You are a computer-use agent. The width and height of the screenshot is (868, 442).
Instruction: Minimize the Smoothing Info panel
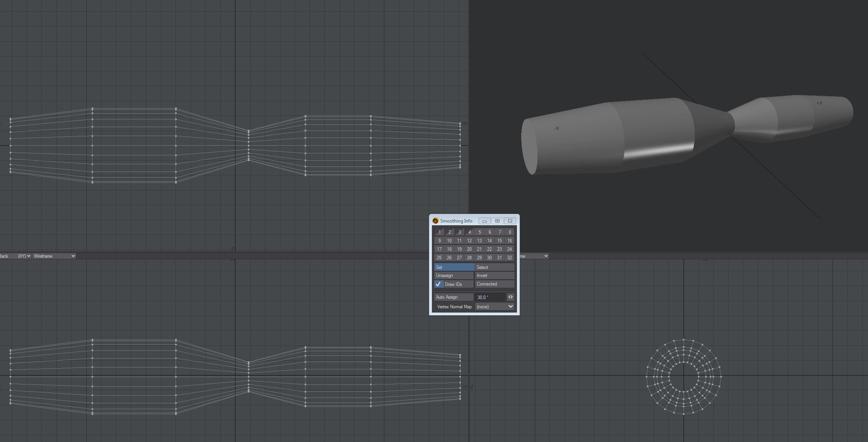coord(484,221)
